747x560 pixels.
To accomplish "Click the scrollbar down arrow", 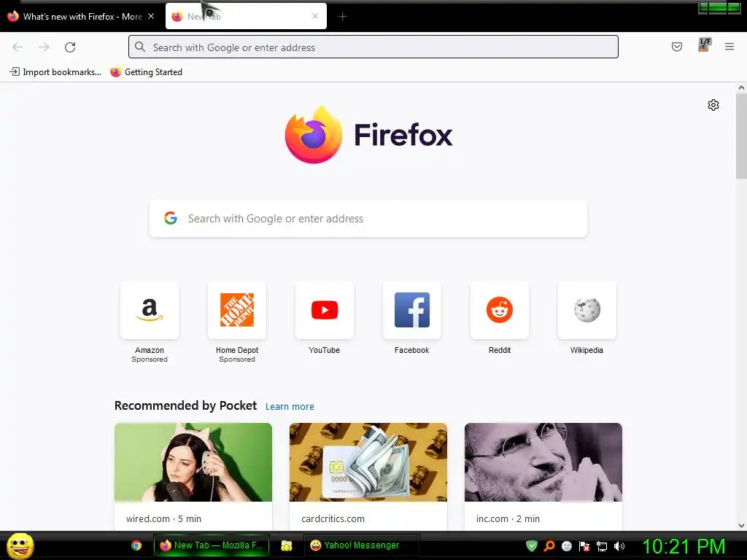I will click(x=741, y=526).
